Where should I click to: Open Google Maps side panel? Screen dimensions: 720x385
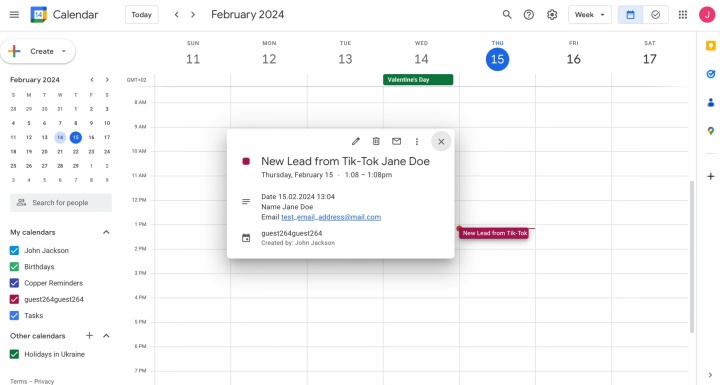tap(710, 131)
